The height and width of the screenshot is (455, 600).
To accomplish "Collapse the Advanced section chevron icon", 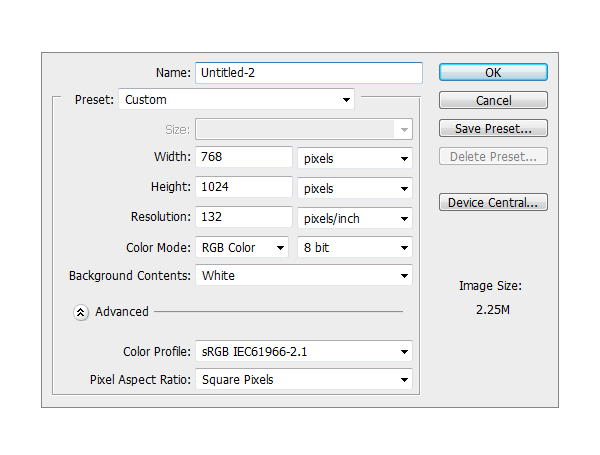I will [x=81, y=312].
